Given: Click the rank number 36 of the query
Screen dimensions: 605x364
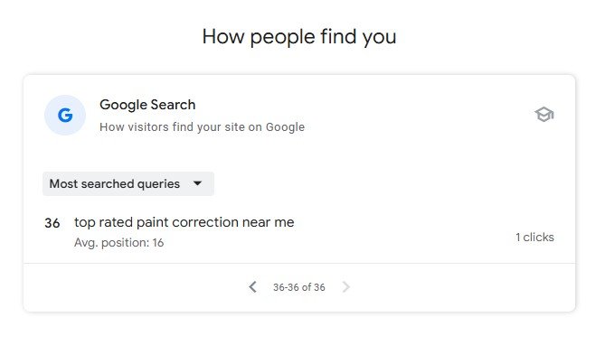Looking at the screenshot, I should pyautogui.click(x=52, y=223).
